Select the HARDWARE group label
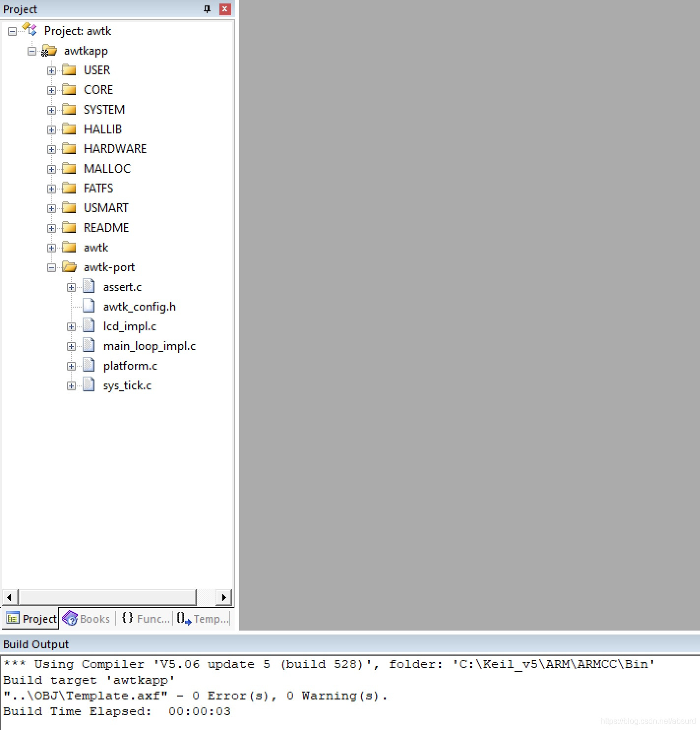This screenshot has width=700, height=730. (x=115, y=149)
